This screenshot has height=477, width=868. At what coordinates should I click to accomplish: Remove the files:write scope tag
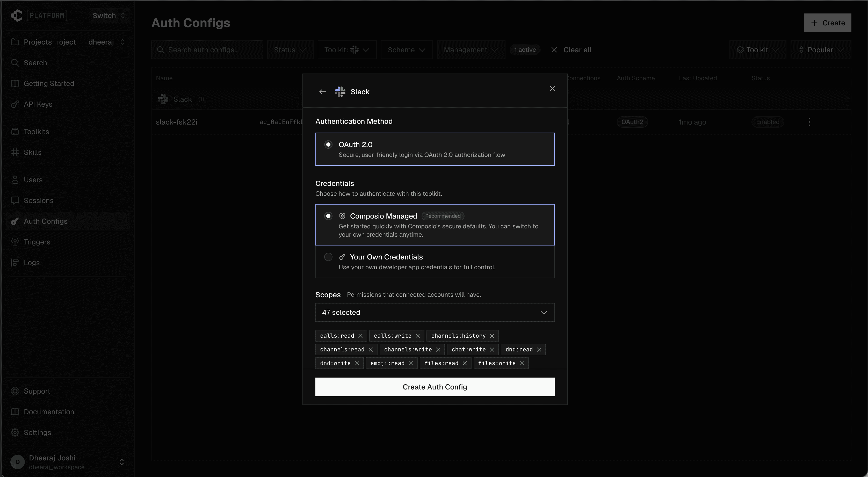tap(522, 363)
